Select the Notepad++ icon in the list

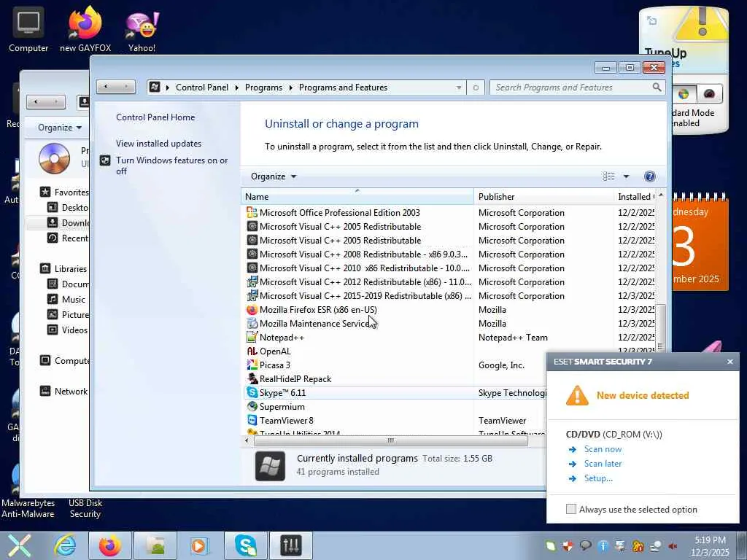[252, 337]
